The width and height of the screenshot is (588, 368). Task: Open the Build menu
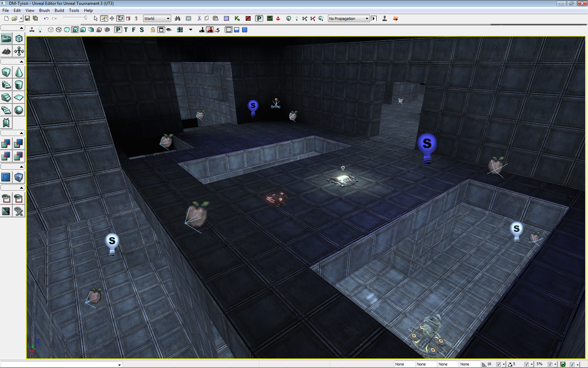click(x=59, y=11)
